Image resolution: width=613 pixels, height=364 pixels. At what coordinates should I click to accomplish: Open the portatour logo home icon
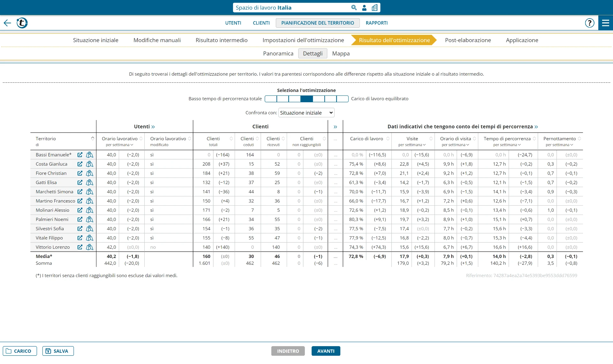click(x=22, y=23)
